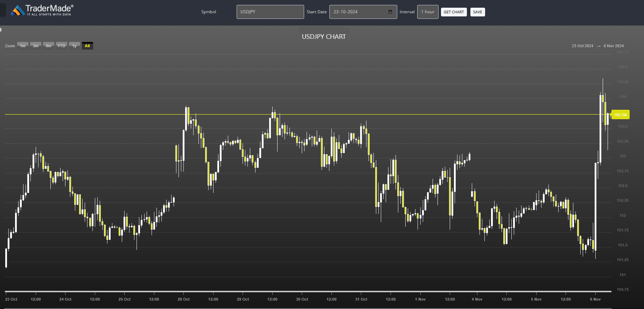This screenshot has width=644, height=309.
Task: Click the range end date 6 Nov 2024
Action: tap(614, 46)
